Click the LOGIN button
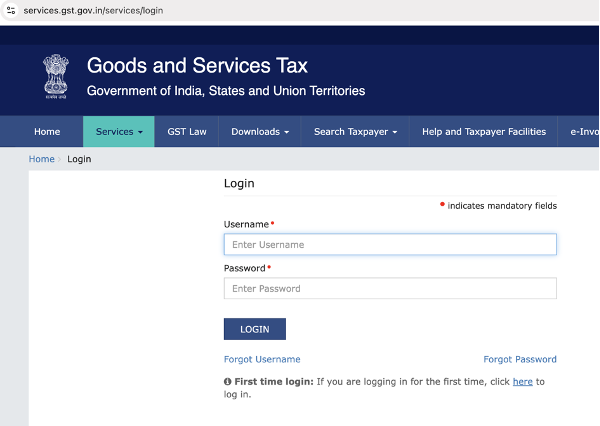The width and height of the screenshot is (600, 426). coord(254,329)
